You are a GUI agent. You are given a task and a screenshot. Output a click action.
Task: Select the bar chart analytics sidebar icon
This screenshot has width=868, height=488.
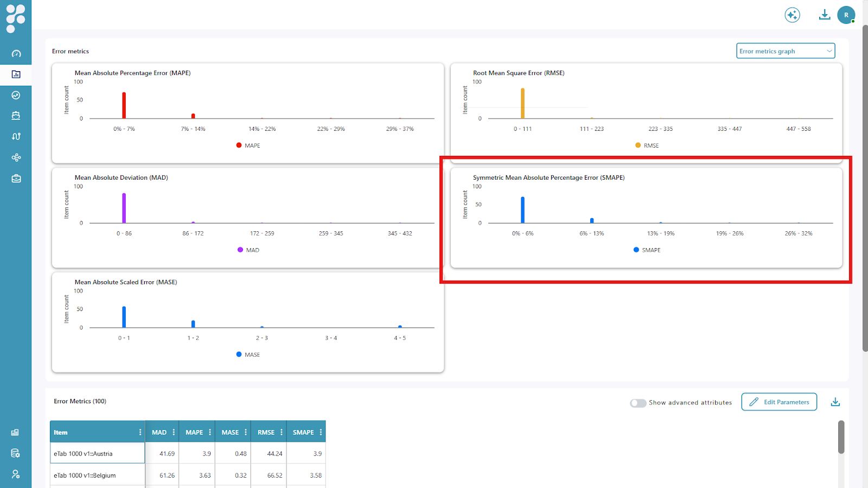point(16,74)
